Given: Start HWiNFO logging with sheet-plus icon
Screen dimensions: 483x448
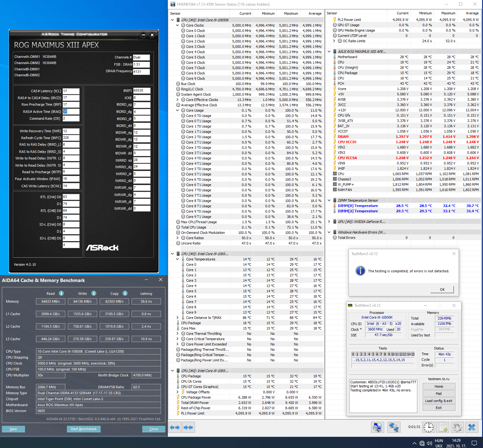Looking at the screenshot, I should click(443, 427).
